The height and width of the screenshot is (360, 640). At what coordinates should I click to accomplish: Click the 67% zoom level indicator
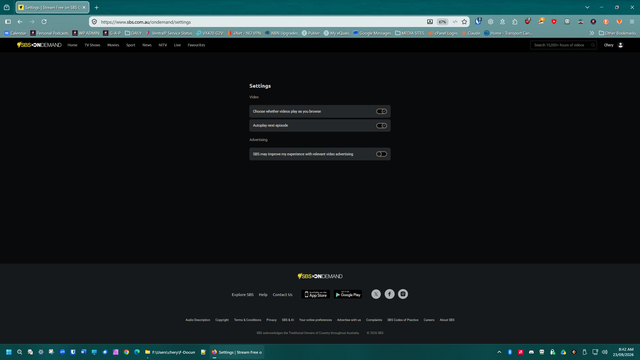[x=442, y=22]
